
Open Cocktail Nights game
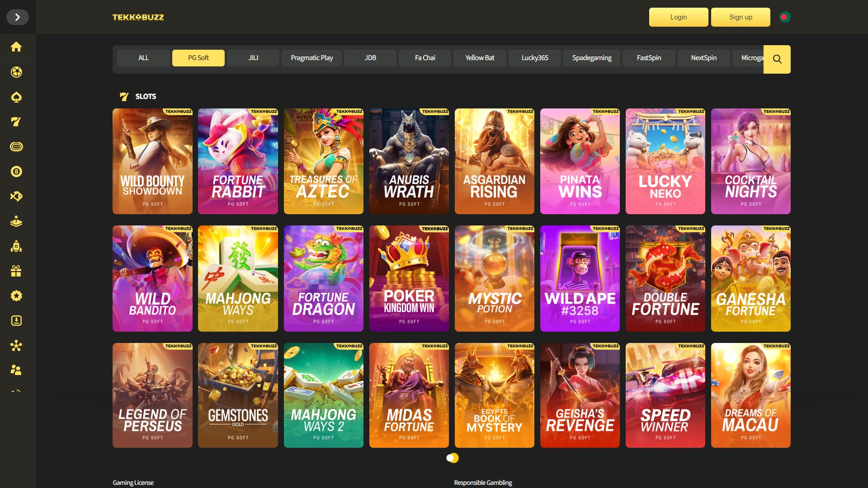[x=751, y=161]
